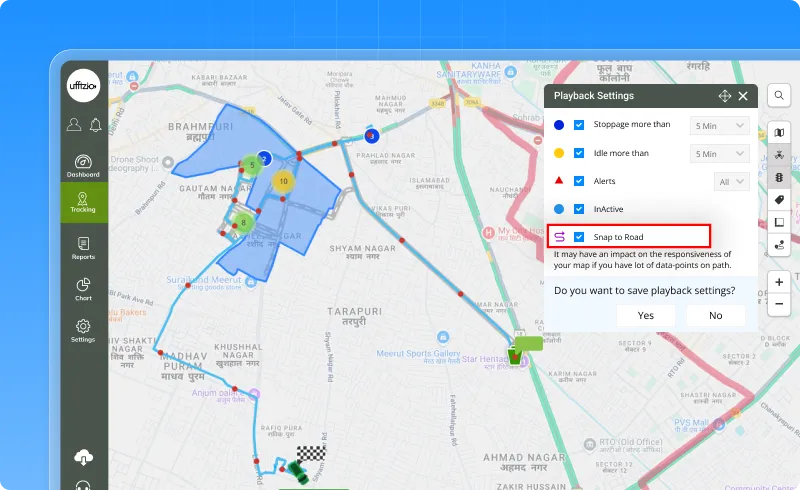Image resolution: width=800 pixels, height=490 pixels.
Task: Uncheck the Stoppage more than checkbox
Action: click(x=579, y=125)
